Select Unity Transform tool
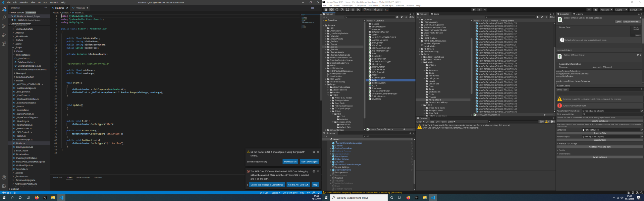Viewport: 644px width, 201px height. [x=353, y=10]
